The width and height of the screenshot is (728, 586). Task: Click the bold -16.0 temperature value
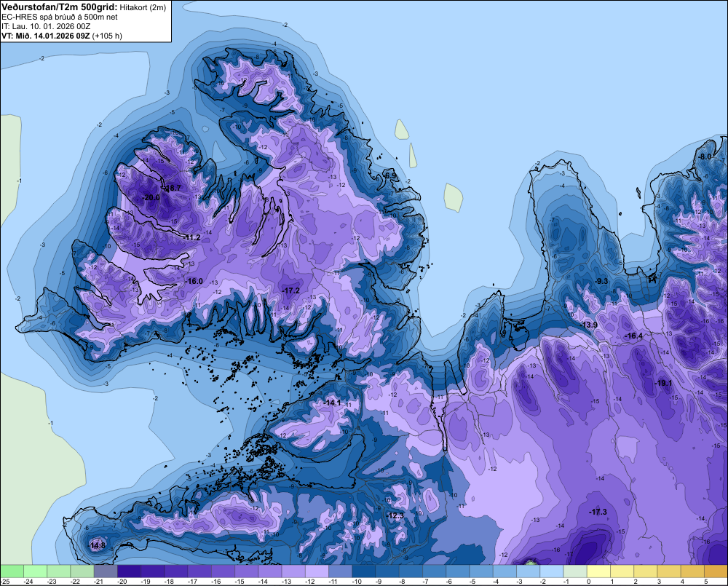click(x=194, y=281)
